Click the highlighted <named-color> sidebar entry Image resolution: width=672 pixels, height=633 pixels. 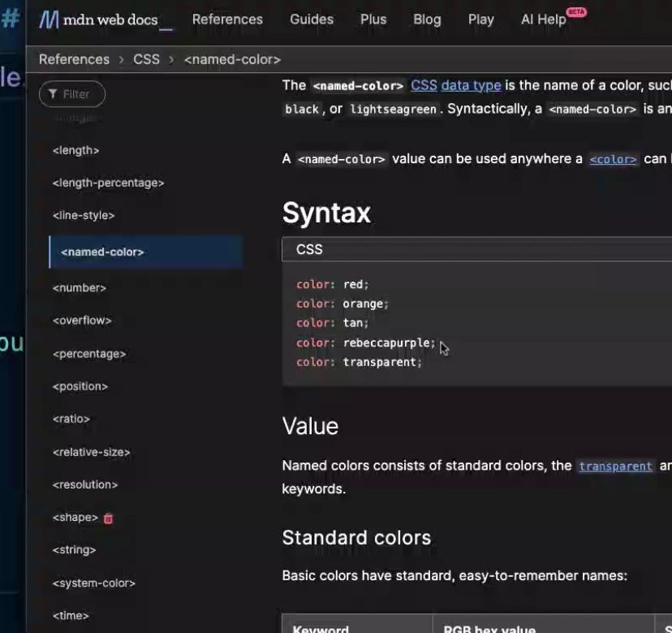click(101, 252)
